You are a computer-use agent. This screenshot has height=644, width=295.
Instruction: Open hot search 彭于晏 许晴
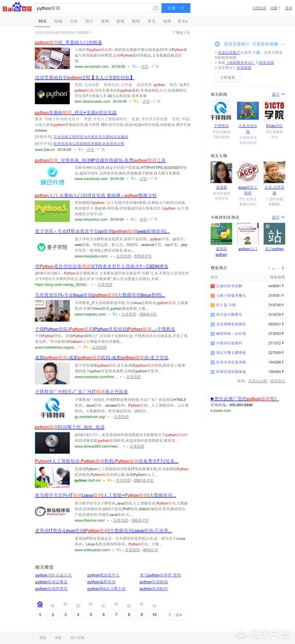coord(226,305)
